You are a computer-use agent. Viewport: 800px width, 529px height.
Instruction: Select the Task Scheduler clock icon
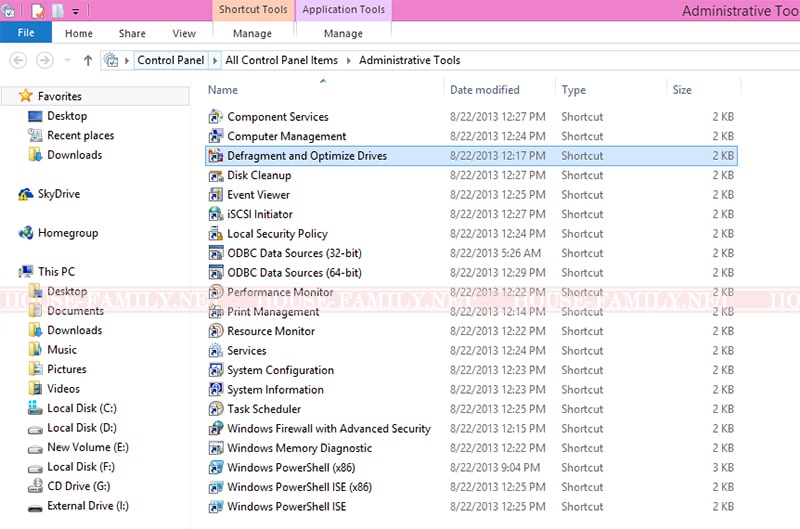pos(216,409)
